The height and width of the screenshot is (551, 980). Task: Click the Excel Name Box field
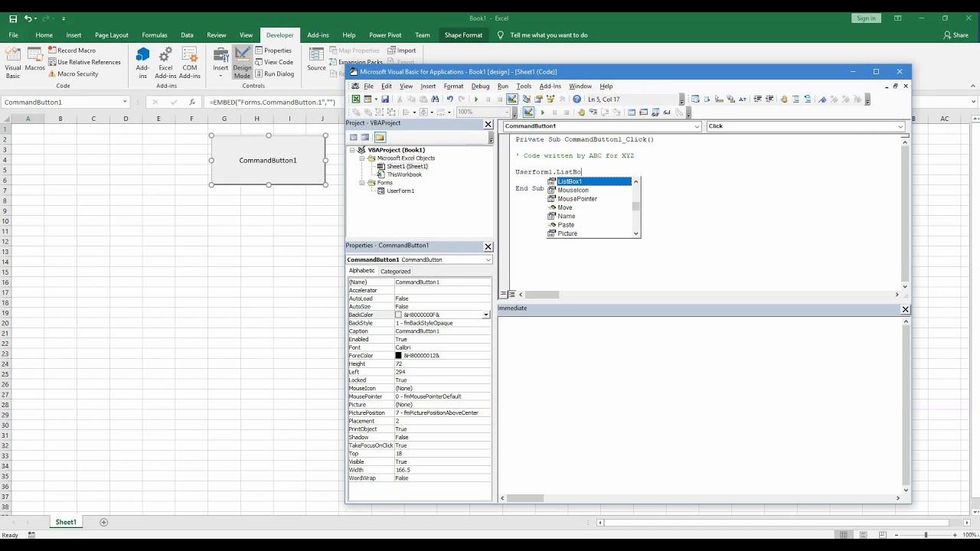coord(60,102)
